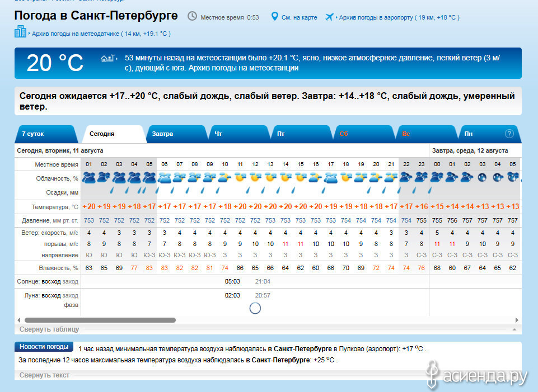The width and height of the screenshot is (538, 392).
Task: Click the horizontal table scrollbar thumb
Action: click(100, 320)
